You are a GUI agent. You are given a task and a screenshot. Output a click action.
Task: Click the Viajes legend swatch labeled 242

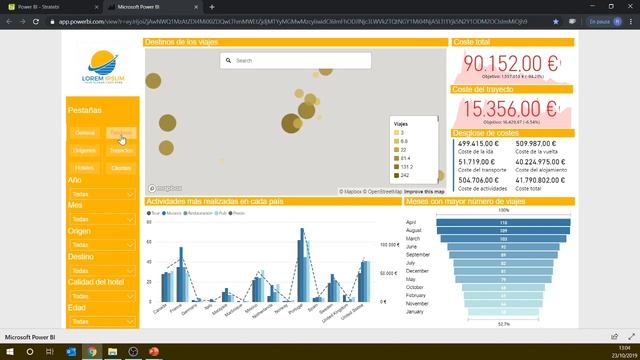(x=396, y=176)
